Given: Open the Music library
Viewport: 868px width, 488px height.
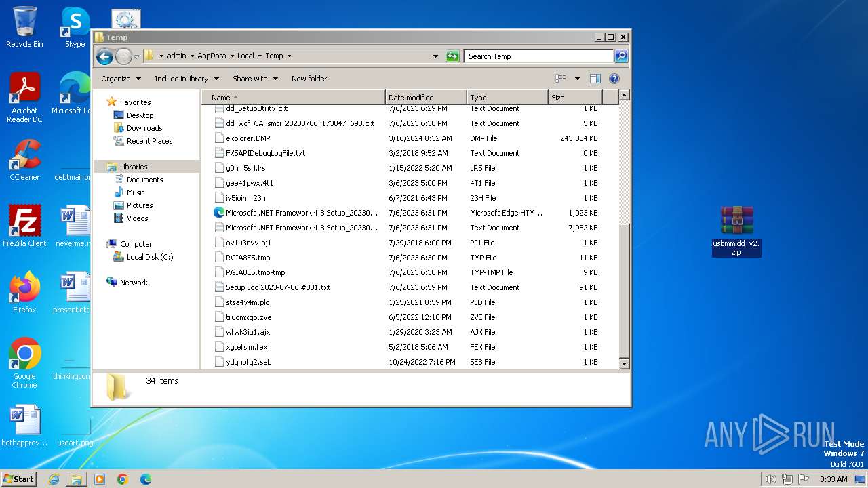Looking at the screenshot, I should (136, 192).
